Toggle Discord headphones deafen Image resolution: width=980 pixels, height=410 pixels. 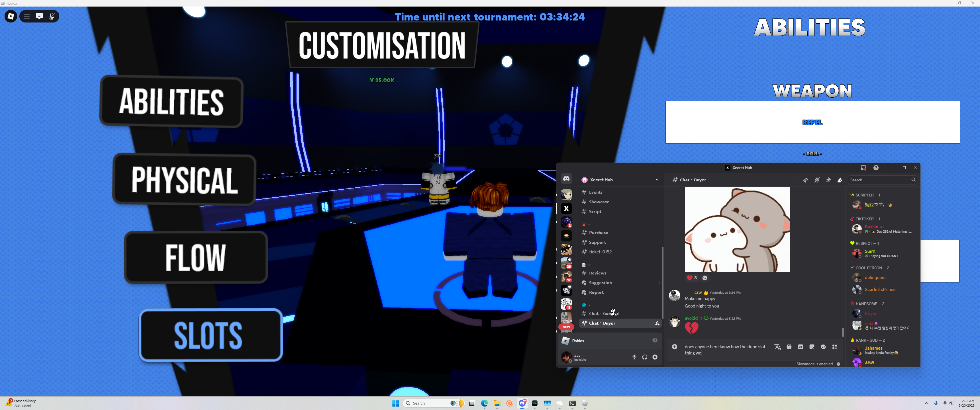pos(644,357)
